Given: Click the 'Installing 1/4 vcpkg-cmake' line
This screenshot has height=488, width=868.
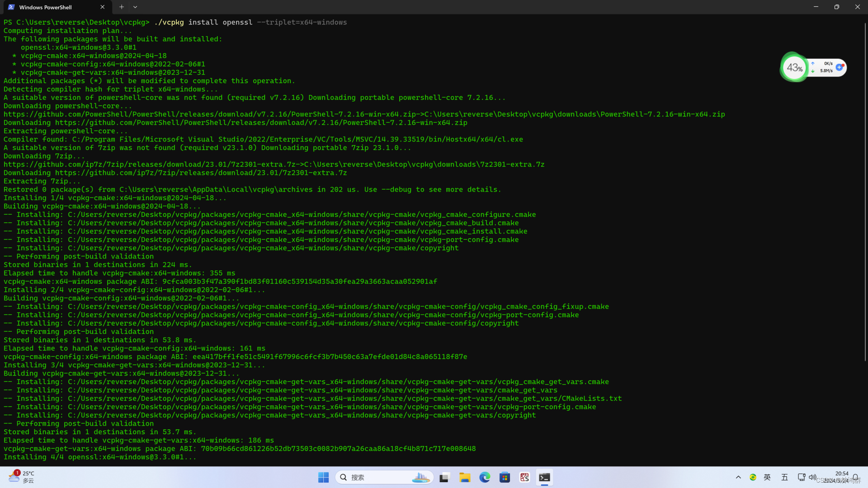Looking at the screenshot, I should (115, 198).
